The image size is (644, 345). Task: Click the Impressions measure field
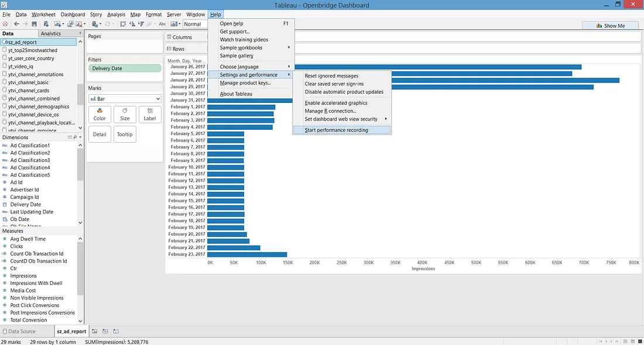(23, 275)
